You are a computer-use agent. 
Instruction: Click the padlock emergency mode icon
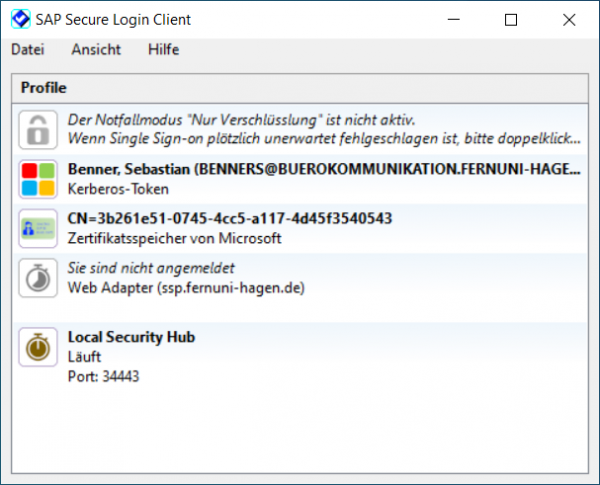click(38, 130)
